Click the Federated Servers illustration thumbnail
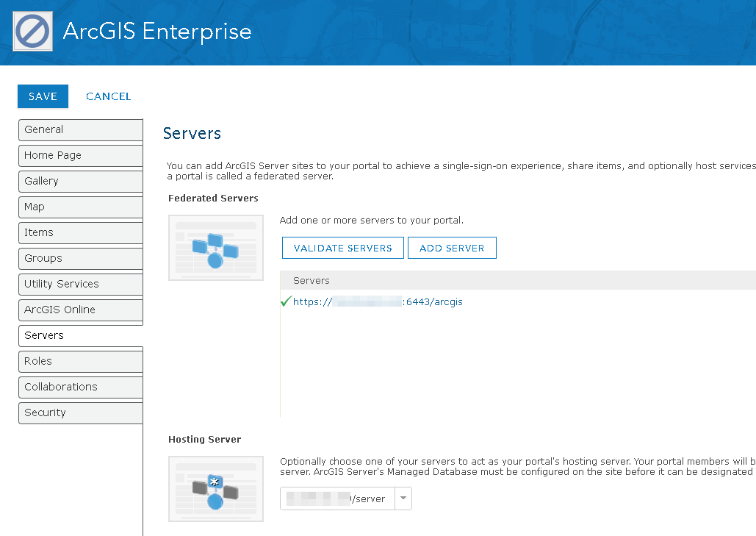The width and height of the screenshot is (756, 536). (x=216, y=248)
